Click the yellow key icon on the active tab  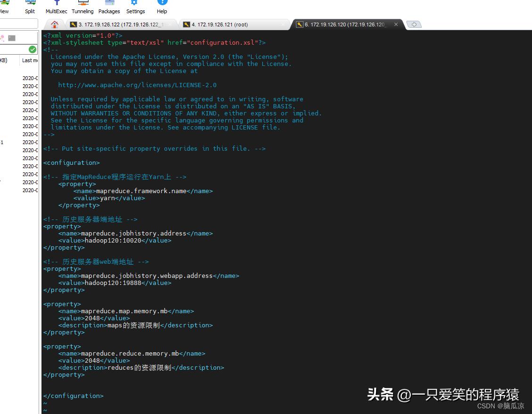pyautogui.click(x=300, y=24)
